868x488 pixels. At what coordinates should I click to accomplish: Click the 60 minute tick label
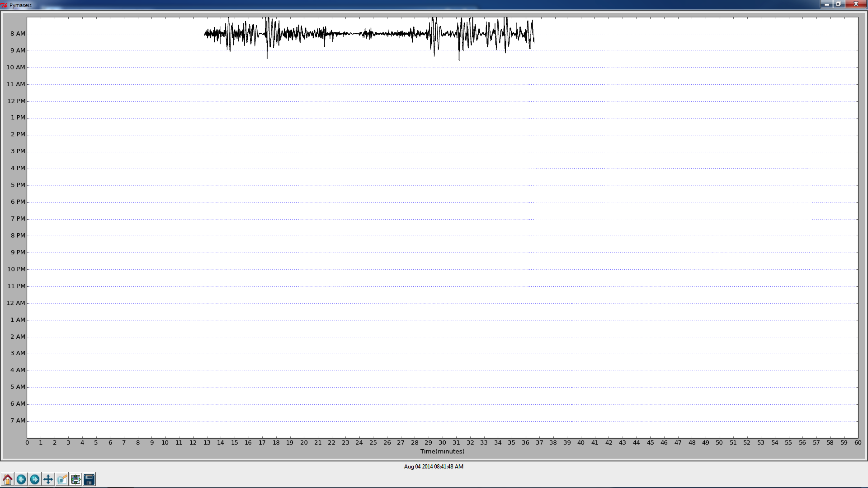pyautogui.click(x=858, y=442)
